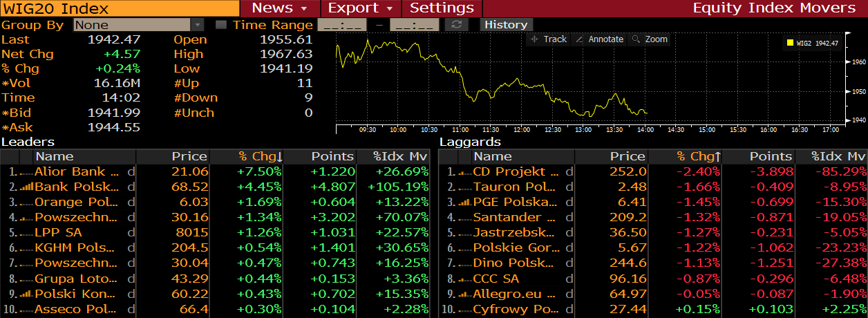
Task: Enable the Time Range checkbox
Action: click(x=221, y=25)
